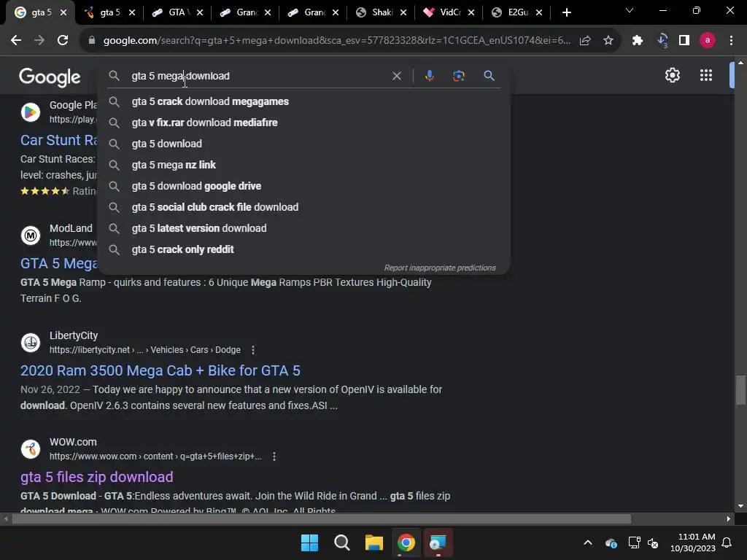This screenshot has width=747, height=560.
Task: Open the Windows Start menu
Action: (x=309, y=542)
